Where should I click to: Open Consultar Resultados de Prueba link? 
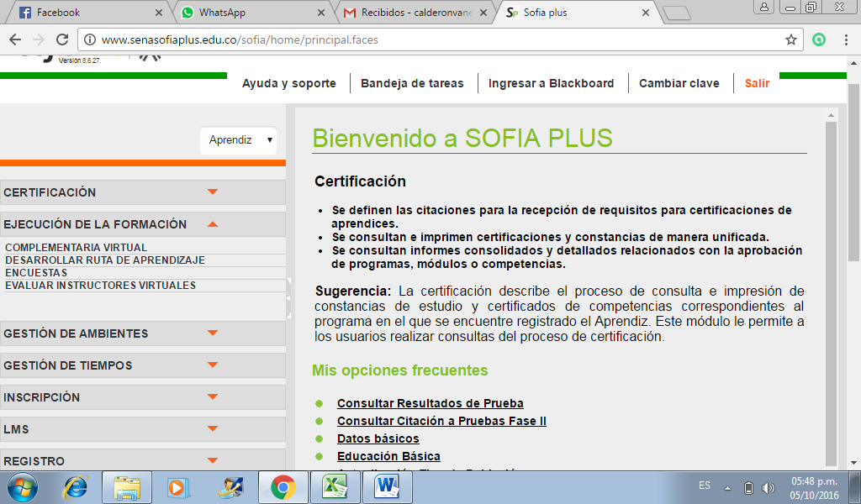(430, 403)
